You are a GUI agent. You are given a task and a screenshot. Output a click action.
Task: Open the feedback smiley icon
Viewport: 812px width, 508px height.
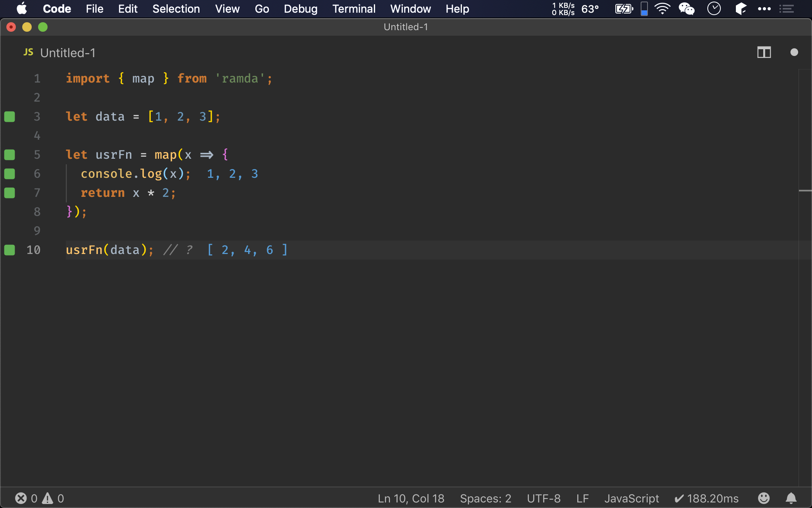[764, 498]
